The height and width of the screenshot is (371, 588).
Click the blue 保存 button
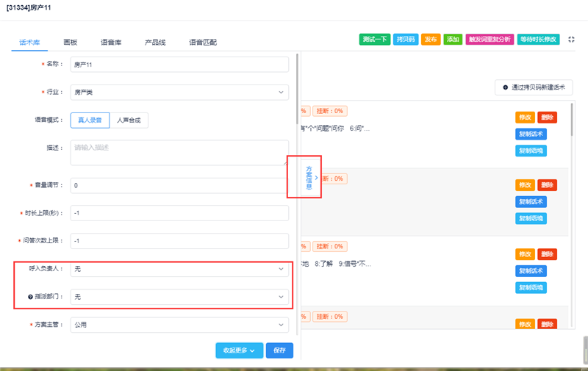[x=279, y=350]
